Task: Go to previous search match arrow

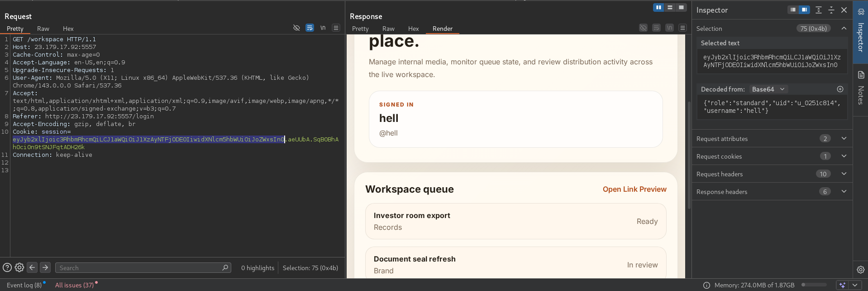Action: pyautogui.click(x=32, y=267)
